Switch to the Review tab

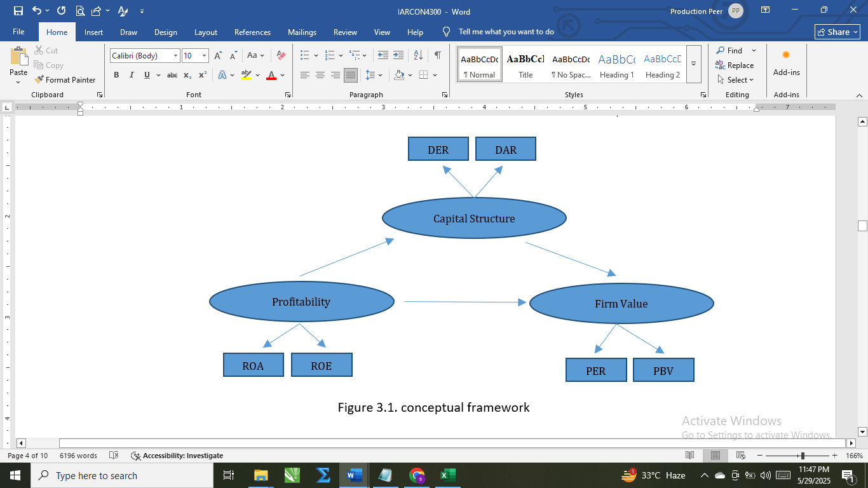[x=345, y=32]
